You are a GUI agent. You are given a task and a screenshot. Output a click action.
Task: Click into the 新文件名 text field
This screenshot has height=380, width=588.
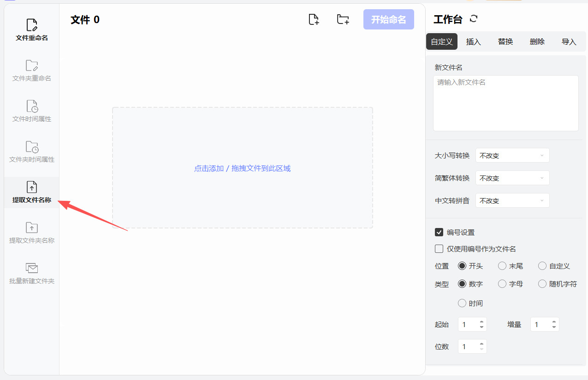pos(505,103)
